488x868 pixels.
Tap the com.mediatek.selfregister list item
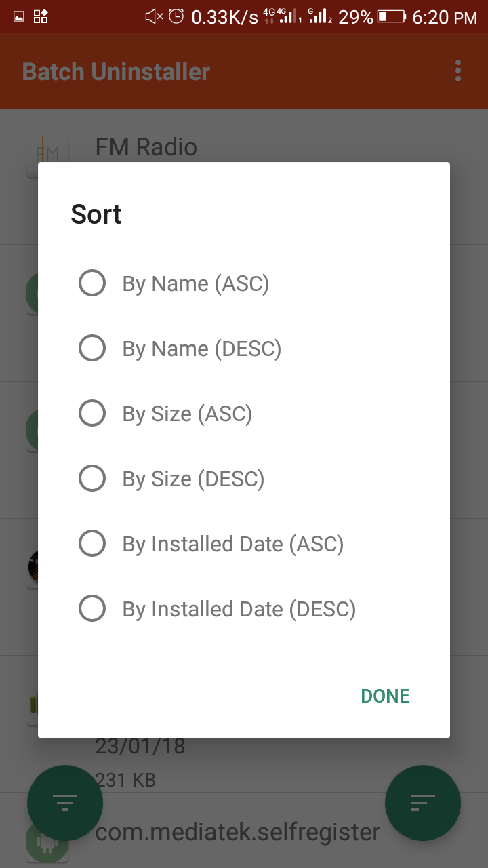pos(237,831)
